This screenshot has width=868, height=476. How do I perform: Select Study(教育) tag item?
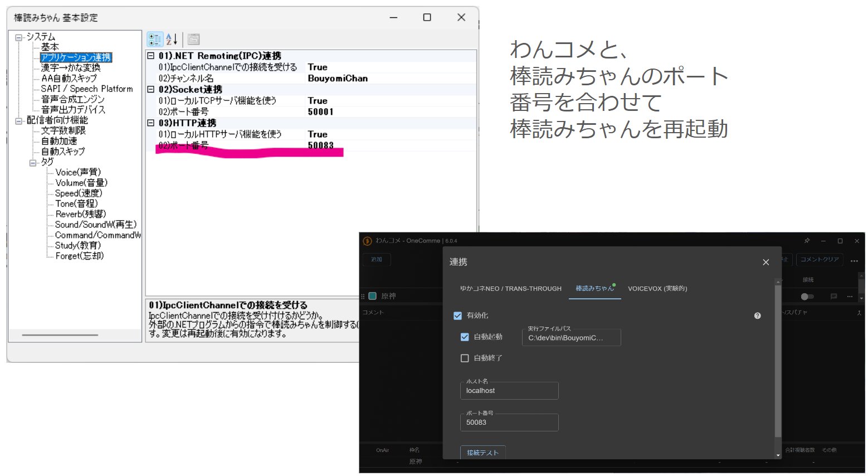click(x=78, y=246)
